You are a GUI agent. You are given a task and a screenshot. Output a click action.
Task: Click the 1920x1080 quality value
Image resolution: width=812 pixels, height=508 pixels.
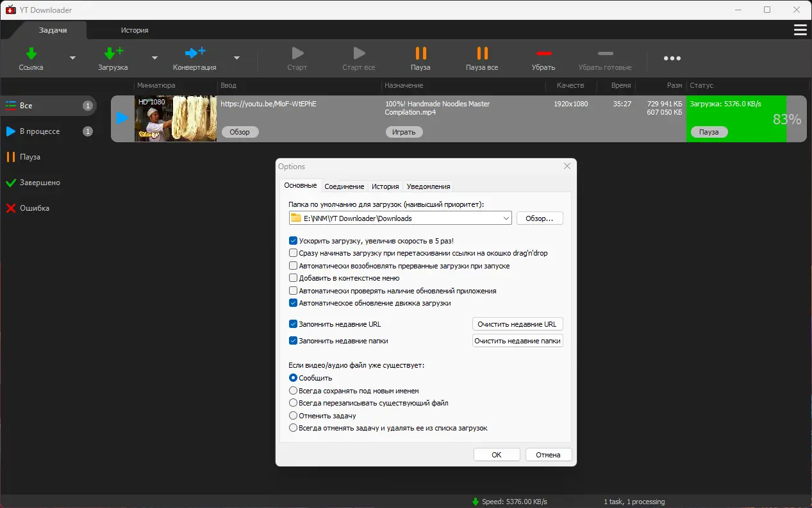coord(571,103)
